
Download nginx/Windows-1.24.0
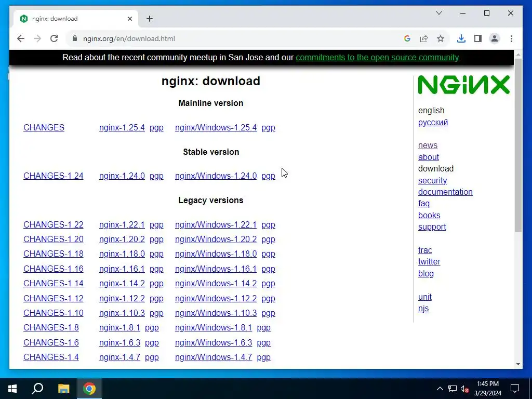(x=216, y=176)
